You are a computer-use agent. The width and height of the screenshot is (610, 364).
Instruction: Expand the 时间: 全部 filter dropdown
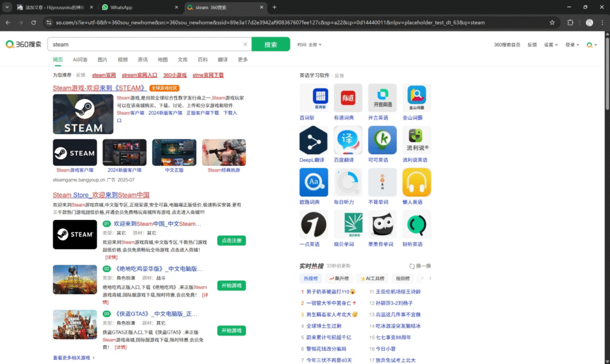click(x=310, y=45)
